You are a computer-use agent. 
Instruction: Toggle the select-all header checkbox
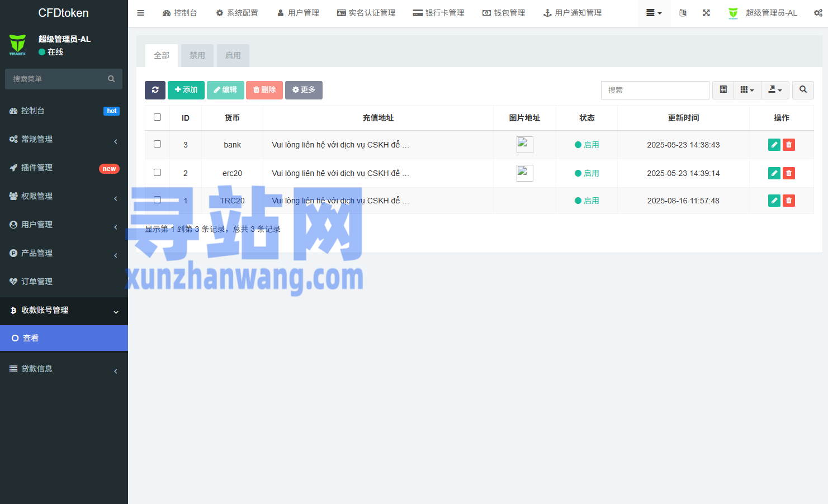click(157, 117)
